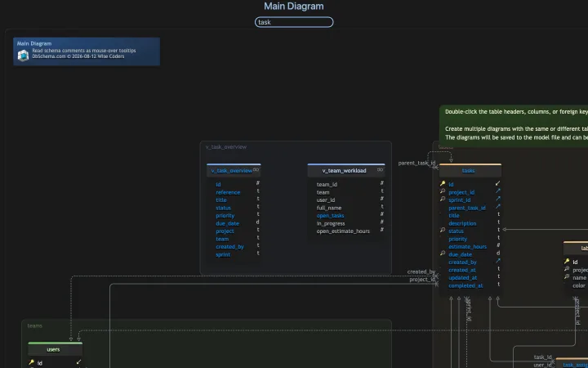Click the primary key icon beside tasks id
Image resolution: width=588 pixels, height=368 pixels.
click(x=443, y=184)
